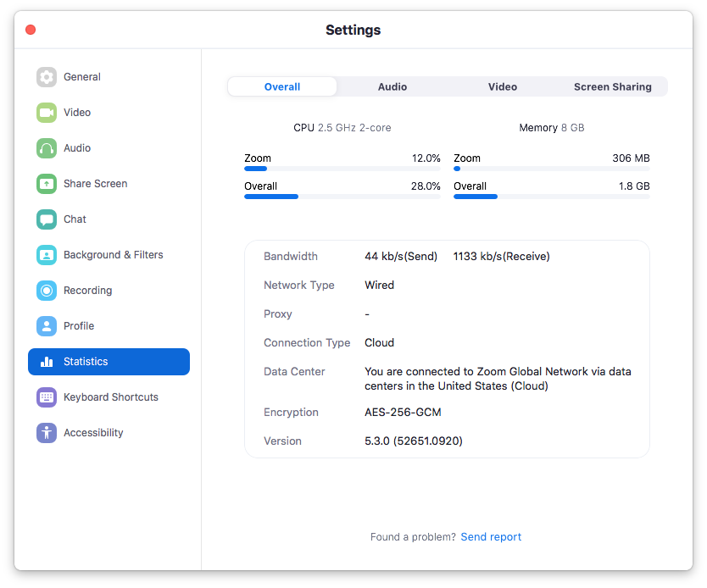Click the Recording icon
The image size is (707, 588).
point(47,291)
